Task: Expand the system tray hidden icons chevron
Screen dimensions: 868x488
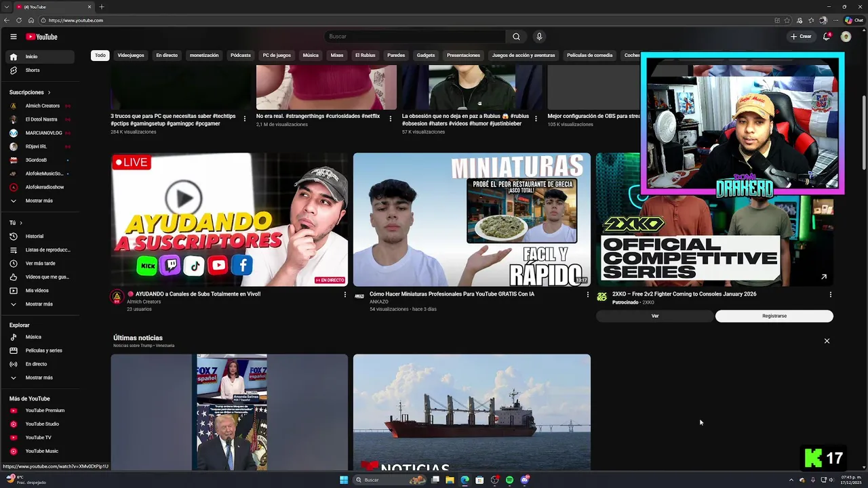Action: [791, 480]
